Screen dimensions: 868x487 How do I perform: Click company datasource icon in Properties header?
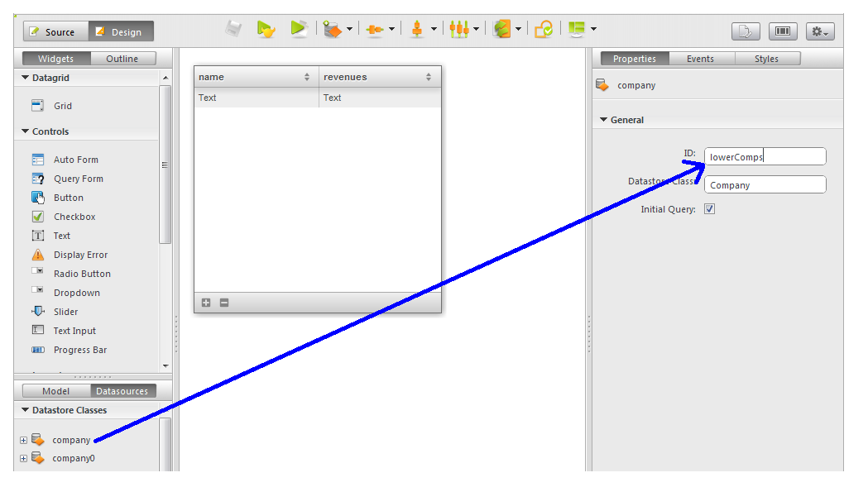(x=602, y=85)
